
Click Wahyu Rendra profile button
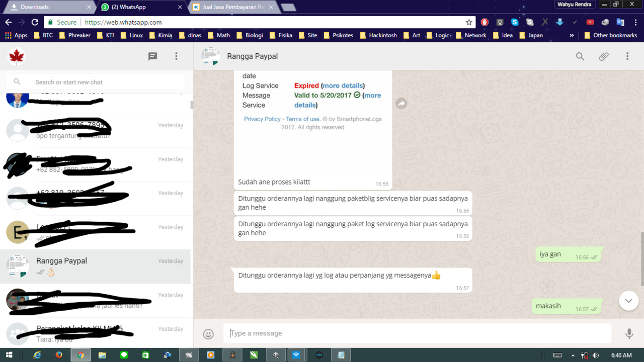[576, 5]
